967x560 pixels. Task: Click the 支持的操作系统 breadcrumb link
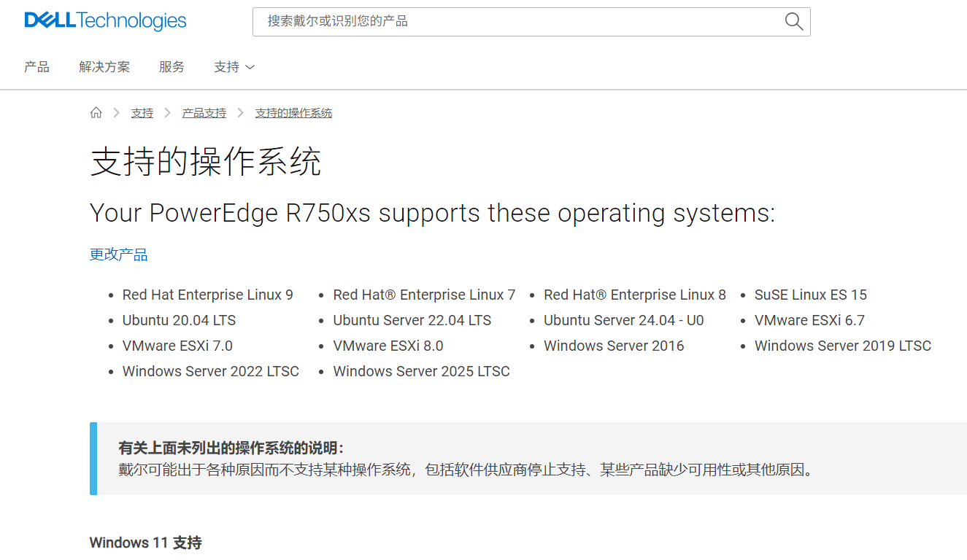tap(293, 113)
